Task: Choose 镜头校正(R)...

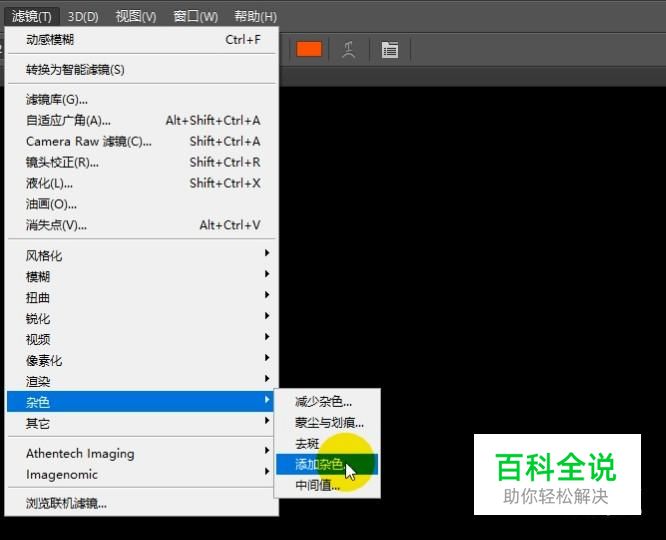Action: coord(143,162)
